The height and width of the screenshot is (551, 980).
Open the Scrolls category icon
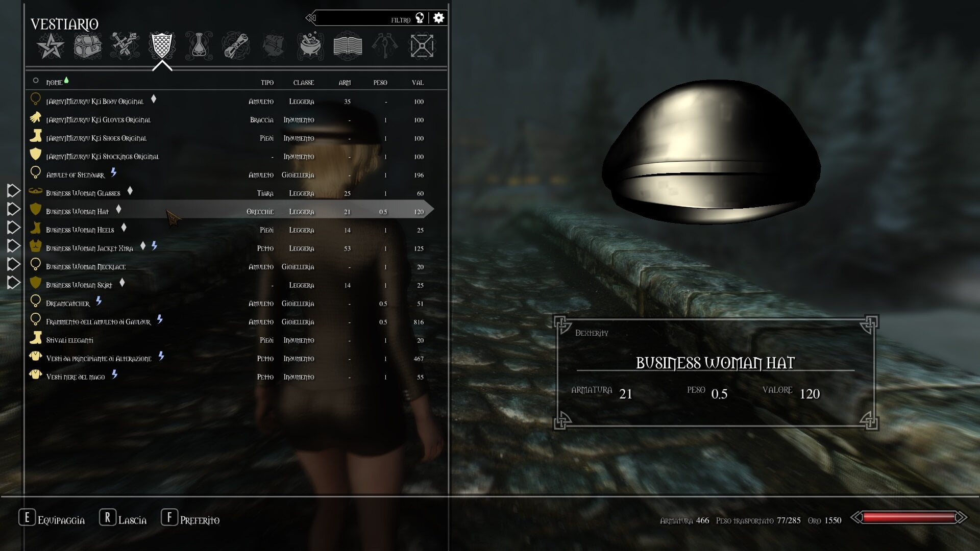[x=236, y=46]
